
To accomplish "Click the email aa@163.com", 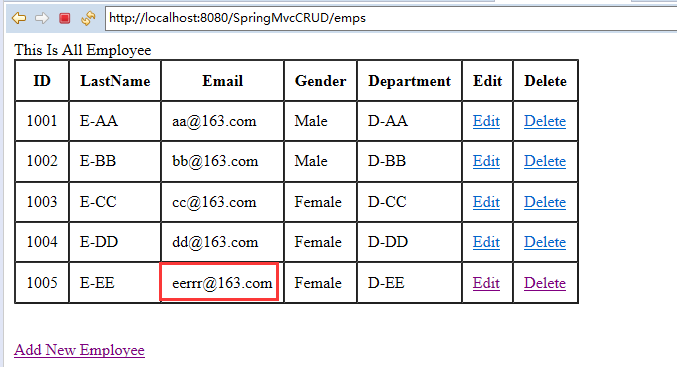I will 214,121.
